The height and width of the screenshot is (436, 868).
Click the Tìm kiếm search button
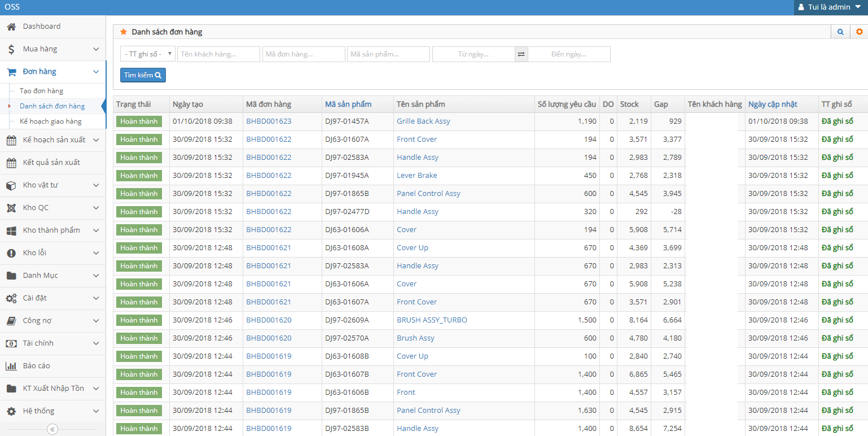tap(143, 75)
